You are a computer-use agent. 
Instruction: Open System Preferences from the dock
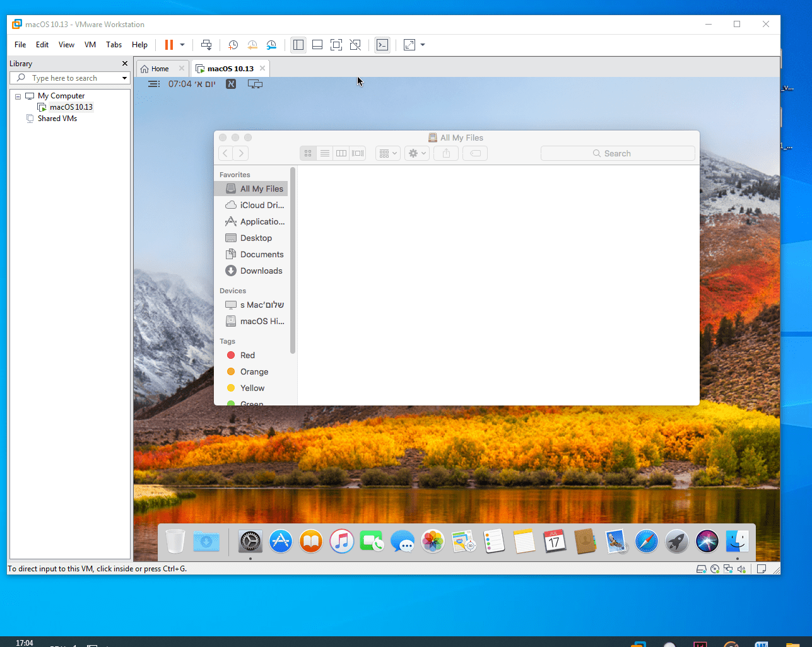point(250,542)
